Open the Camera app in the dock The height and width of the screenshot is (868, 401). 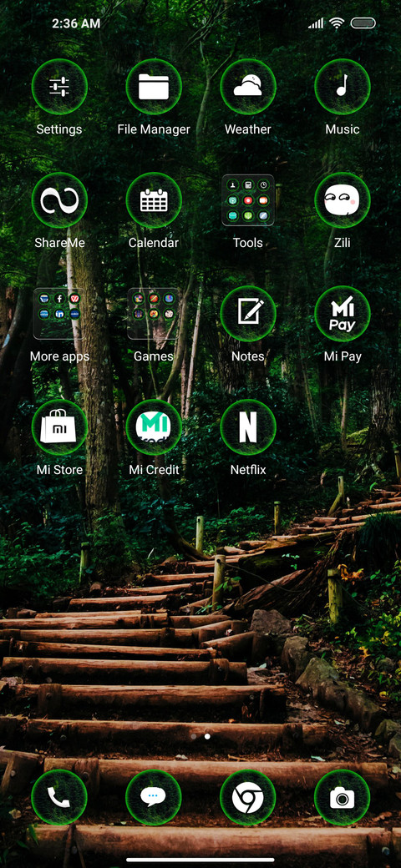(343, 798)
